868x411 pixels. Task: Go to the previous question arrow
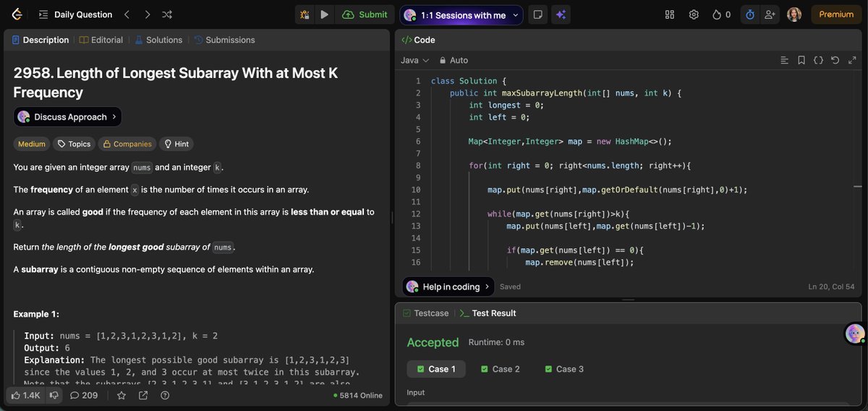(127, 14)
